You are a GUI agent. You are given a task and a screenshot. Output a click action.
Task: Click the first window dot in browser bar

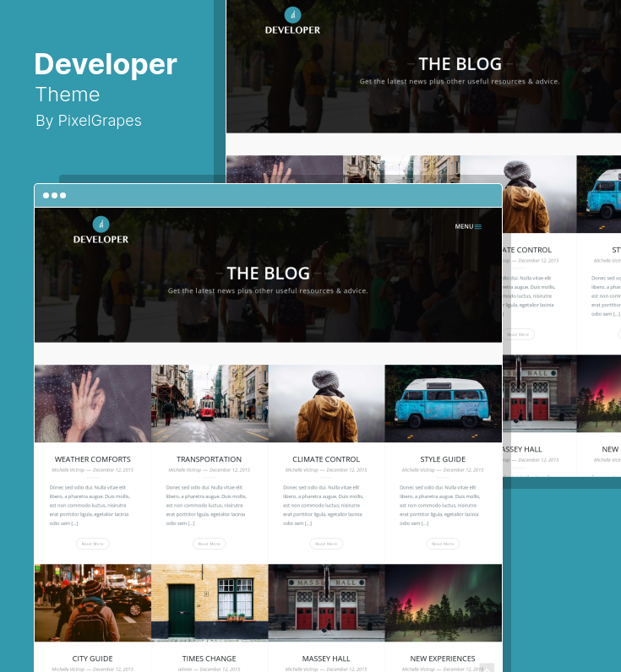coord(46,195)
